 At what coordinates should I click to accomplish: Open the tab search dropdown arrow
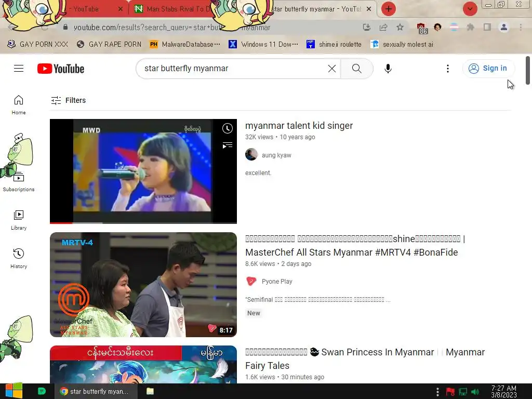pyautogui.click(x=470, y=9)
